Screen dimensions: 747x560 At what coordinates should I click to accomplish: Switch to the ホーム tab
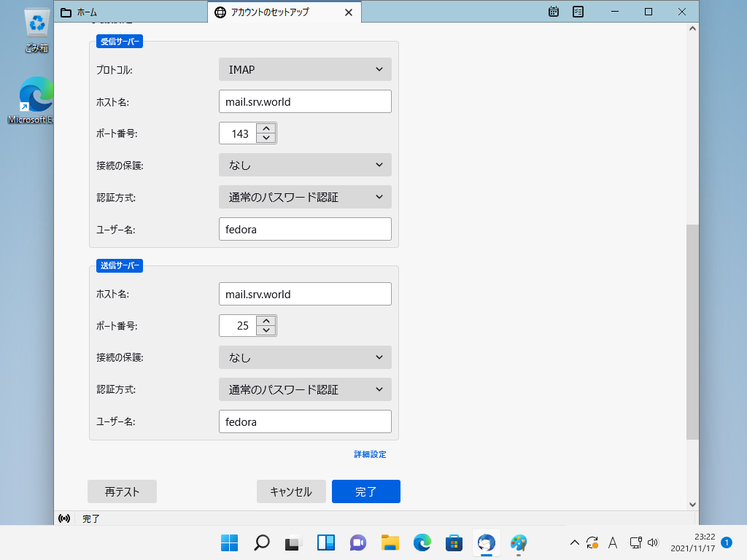(x=130, y=12)
